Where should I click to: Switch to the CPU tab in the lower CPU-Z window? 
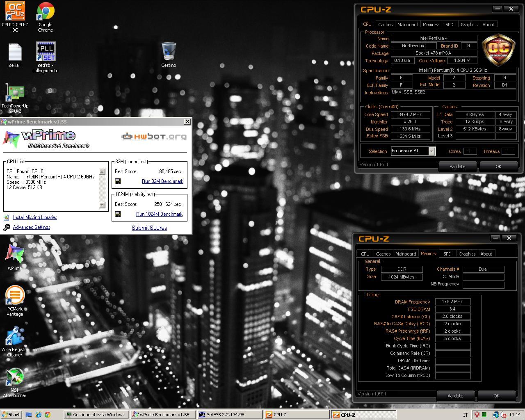(x=365, y=254)
